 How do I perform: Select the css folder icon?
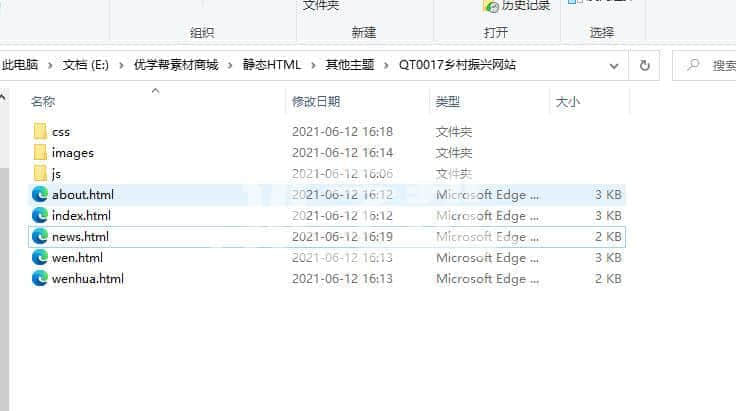tap(40, 131)
